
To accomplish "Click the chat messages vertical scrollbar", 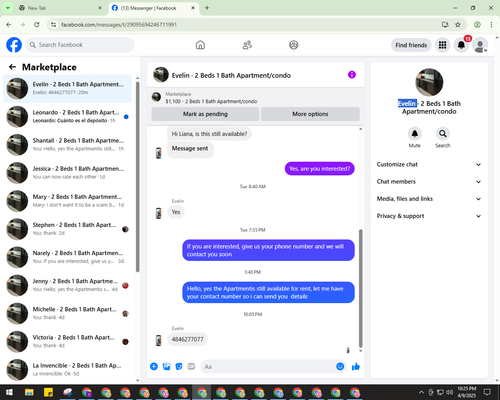I will pyautogui.click(x=360, y=289).
